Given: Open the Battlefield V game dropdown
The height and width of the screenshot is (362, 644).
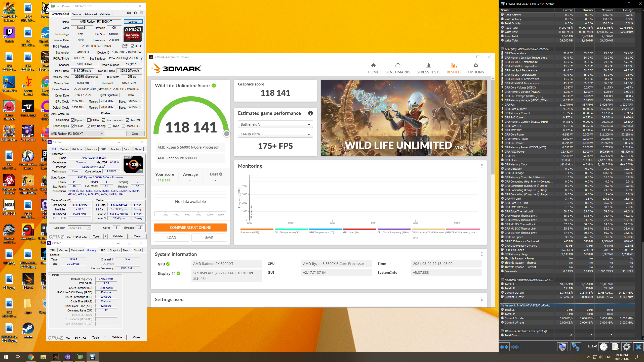Looking at the screenshot, I should [x=275, y=124].
